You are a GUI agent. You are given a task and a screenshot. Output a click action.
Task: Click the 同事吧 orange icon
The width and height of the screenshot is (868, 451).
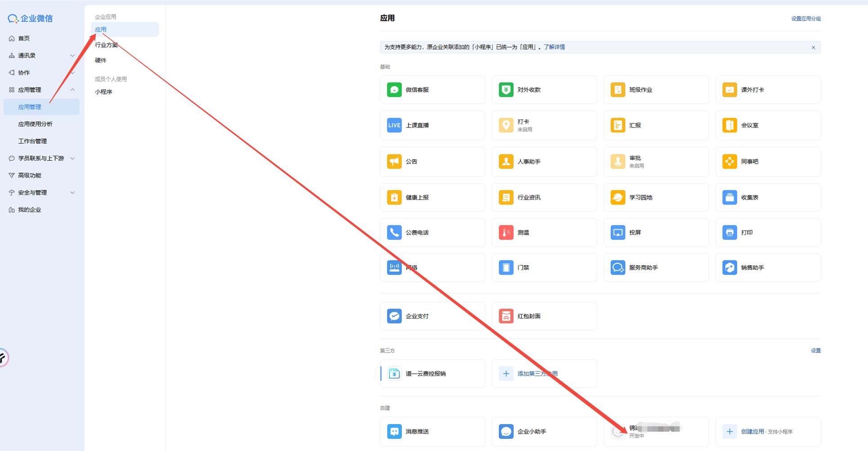click(x=729, y=162)
